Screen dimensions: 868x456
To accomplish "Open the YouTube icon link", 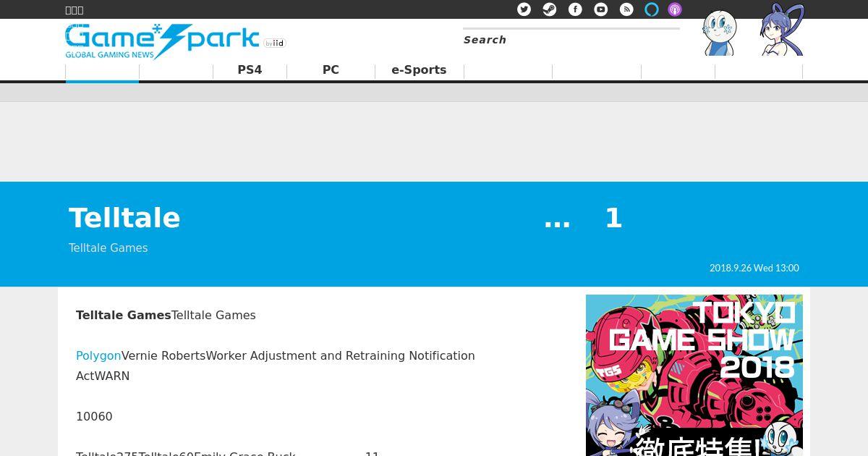I will coord(601,9).
